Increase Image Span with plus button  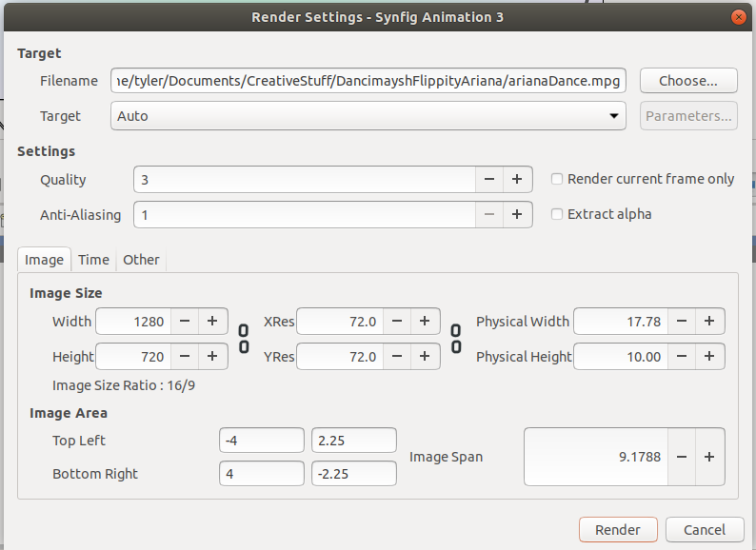point(709,457)
